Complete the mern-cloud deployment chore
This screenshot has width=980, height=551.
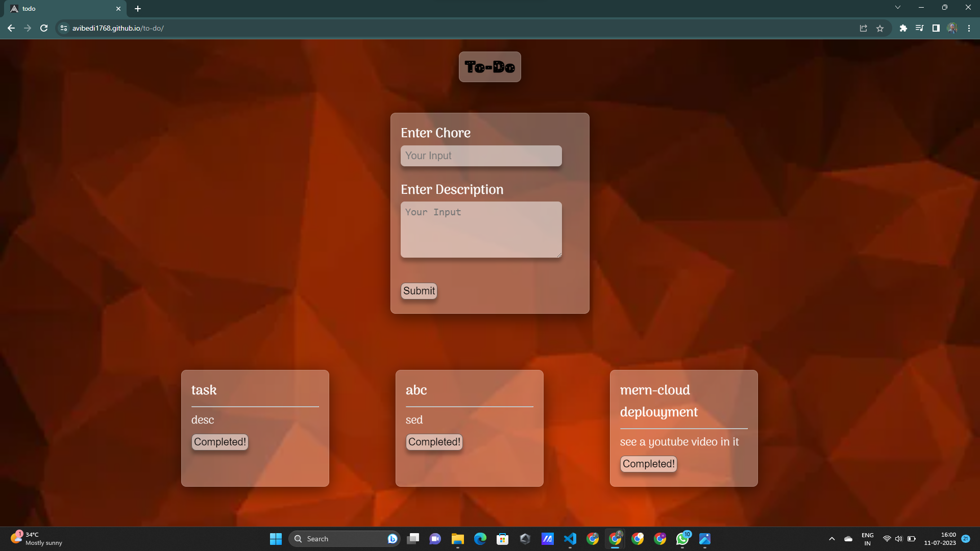point(649,464)
